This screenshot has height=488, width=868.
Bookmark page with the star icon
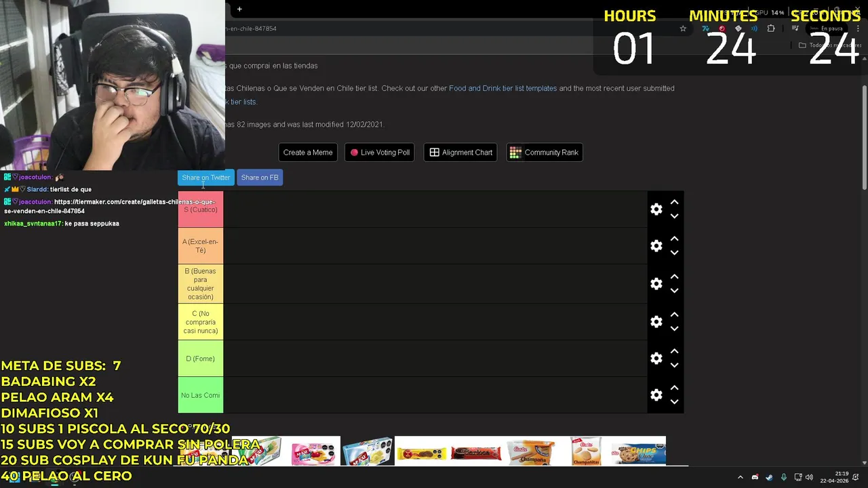(683, 28)
